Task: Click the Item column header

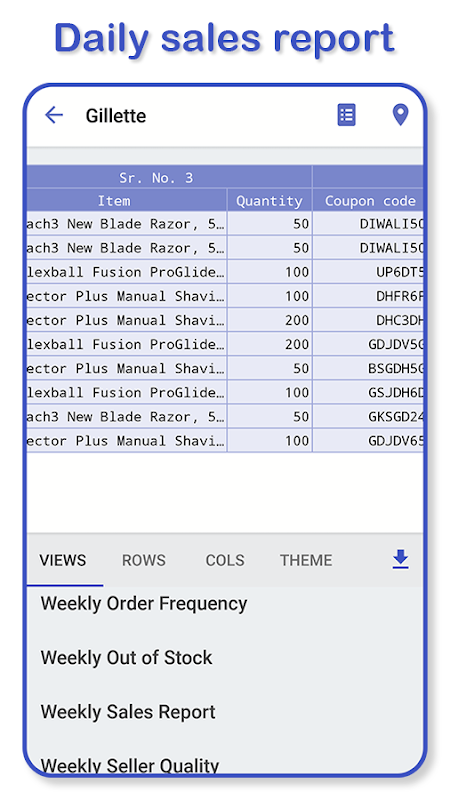Action: pyautogui.click(x=127, y=201)
